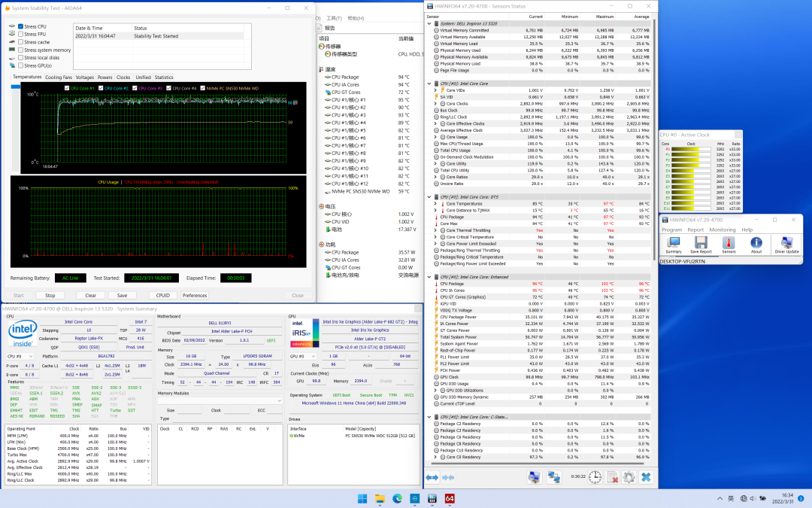Enable Stress GPU(s) checkbox

21,65
